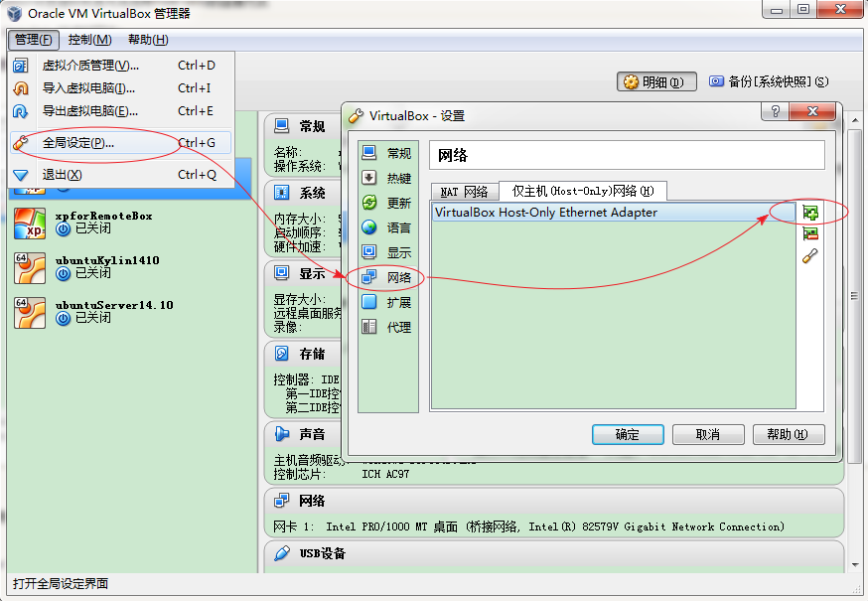Click the 网卡 1 Intel PRO/1000 network details text
Screen dimensions: 868x601
point(528,526)
